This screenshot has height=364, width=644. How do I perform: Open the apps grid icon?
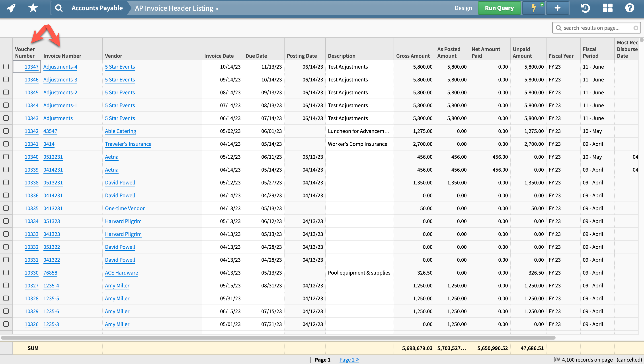click(607, 8)
